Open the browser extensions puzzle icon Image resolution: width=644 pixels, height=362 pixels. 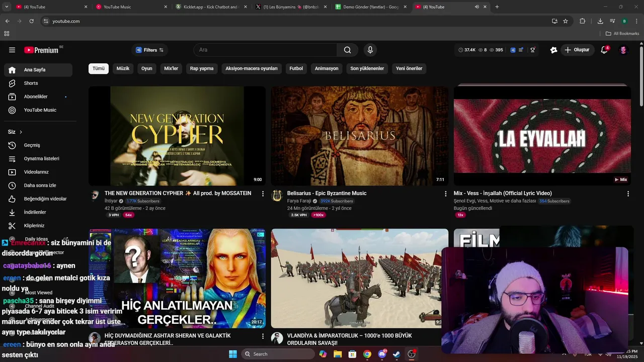point(583,21)
